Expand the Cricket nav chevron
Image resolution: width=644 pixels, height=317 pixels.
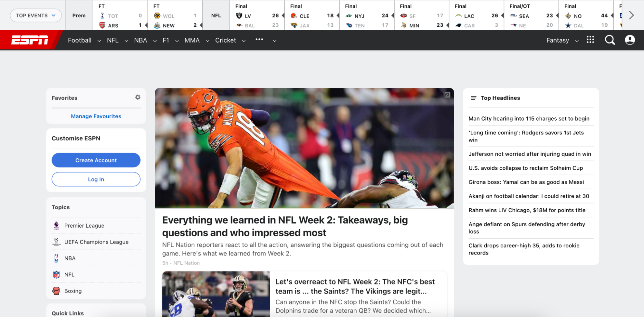[x=244, y=41]
